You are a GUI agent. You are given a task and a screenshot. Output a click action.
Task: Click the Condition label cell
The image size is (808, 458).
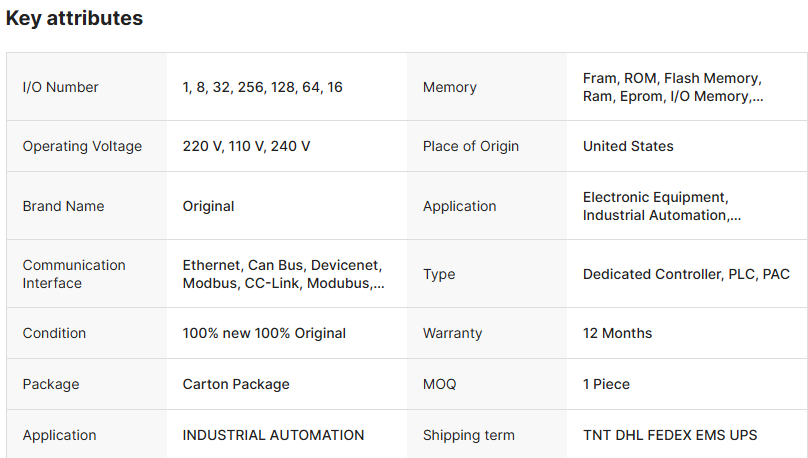(54, 333)
